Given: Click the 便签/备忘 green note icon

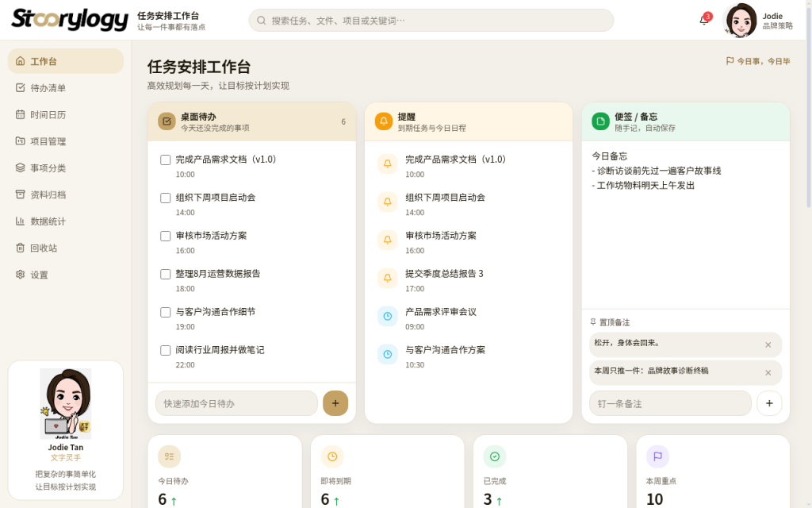Looking at the screenshot, I should pos(601,121).
